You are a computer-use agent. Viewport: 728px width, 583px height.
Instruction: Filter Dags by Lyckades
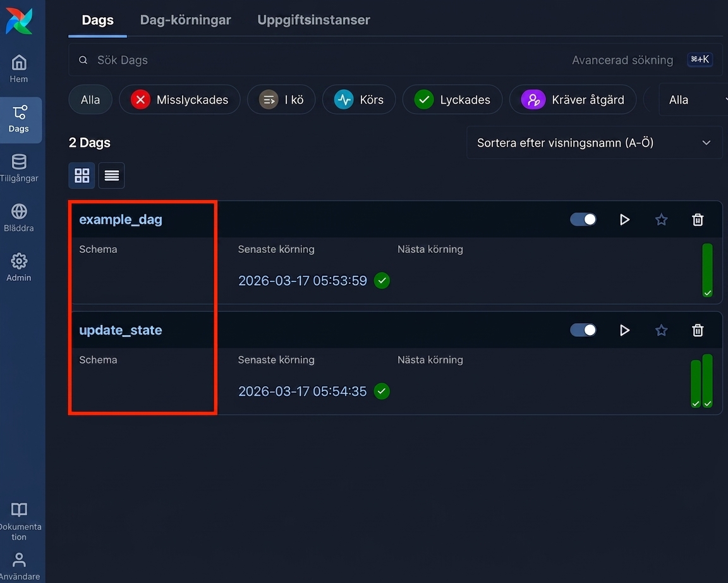[x=452, y=99]
